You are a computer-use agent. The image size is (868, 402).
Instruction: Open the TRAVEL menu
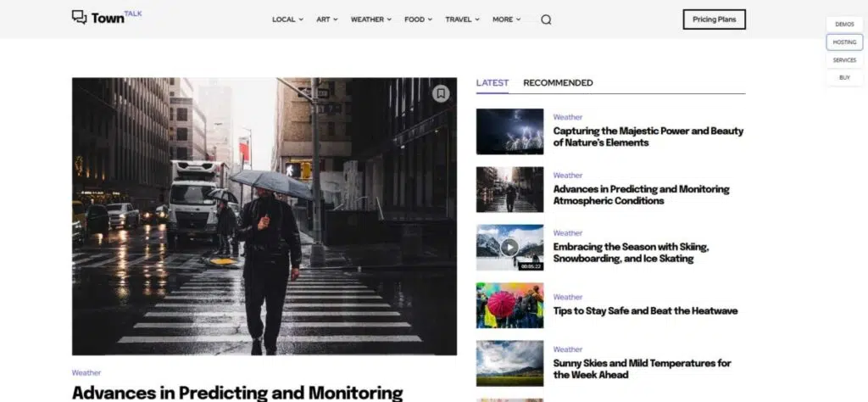point(462,20)
